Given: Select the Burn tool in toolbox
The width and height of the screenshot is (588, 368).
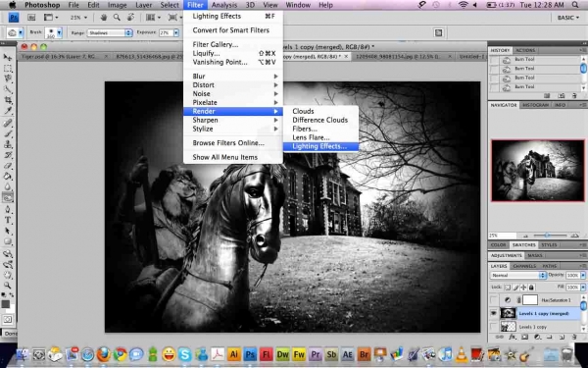Looking at the screenshot, I should pos(8,198).
